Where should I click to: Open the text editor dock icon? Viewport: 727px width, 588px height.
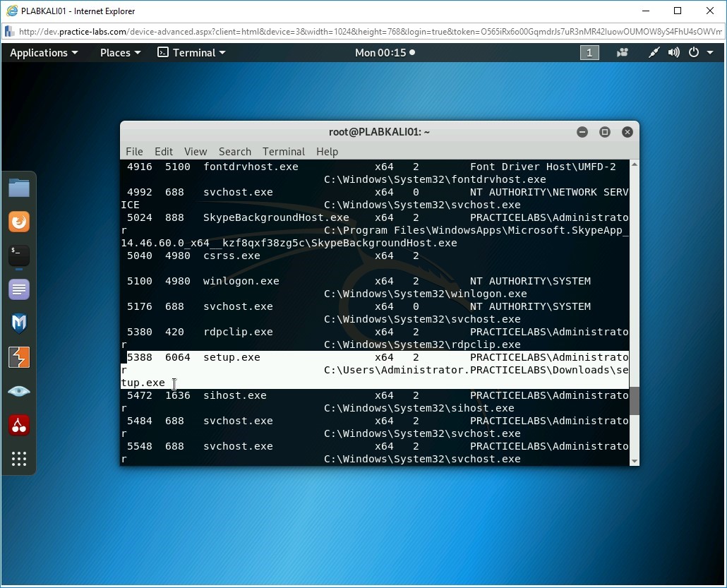pos(19,289)
